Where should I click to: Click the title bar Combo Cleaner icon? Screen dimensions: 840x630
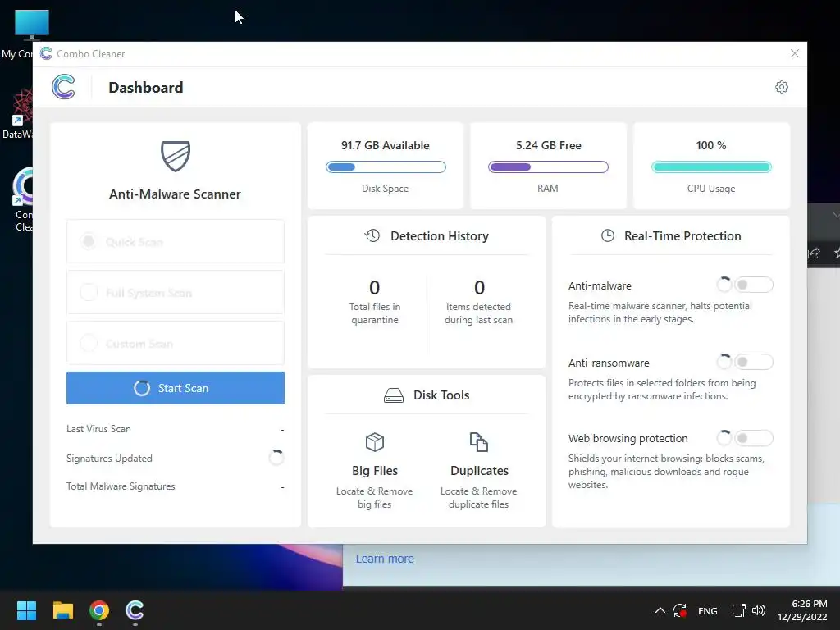(46, 53)
